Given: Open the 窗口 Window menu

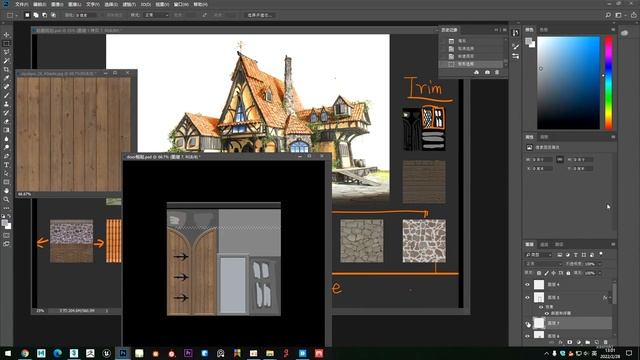Looking at the screenshot, I should pos(181,4).
